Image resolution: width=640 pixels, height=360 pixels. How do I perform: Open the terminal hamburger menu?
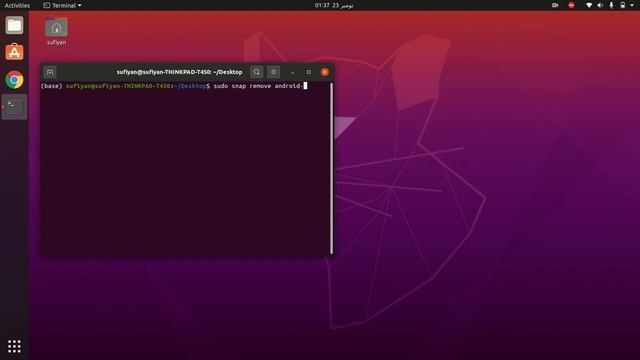pyautogui.click(x=273, y=72)
